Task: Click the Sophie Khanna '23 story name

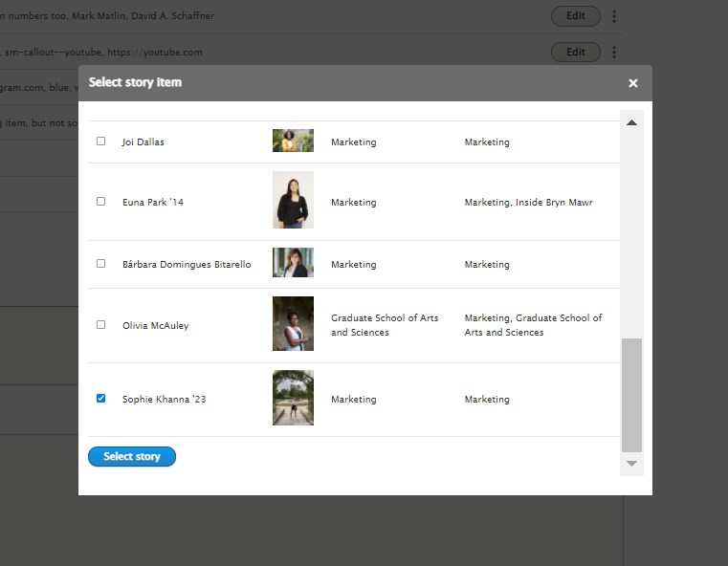Action: [164, 400]
